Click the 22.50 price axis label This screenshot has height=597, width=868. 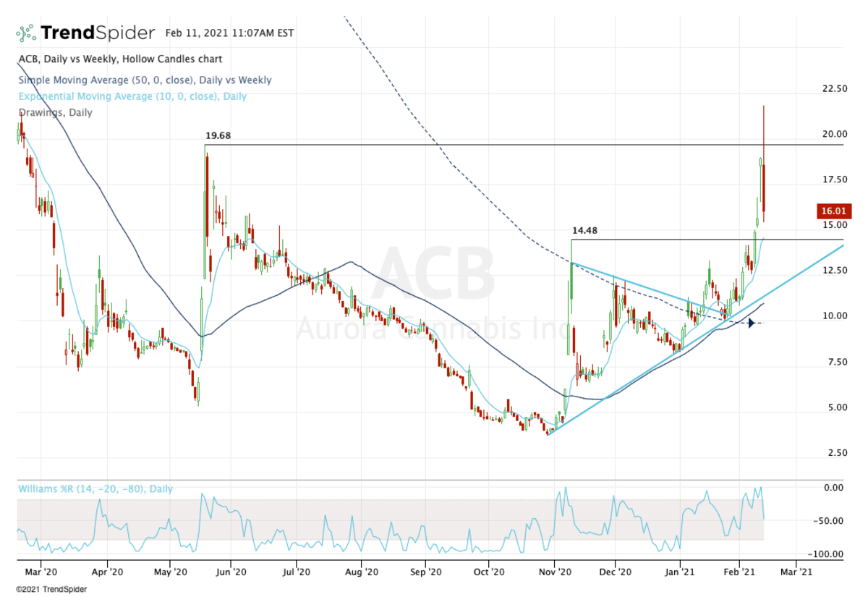click(x=833, y=88)
